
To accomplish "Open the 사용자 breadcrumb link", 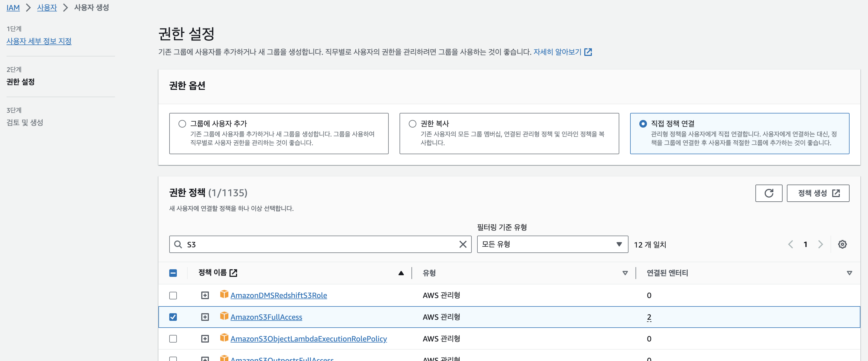I will (x=47, y=7).
